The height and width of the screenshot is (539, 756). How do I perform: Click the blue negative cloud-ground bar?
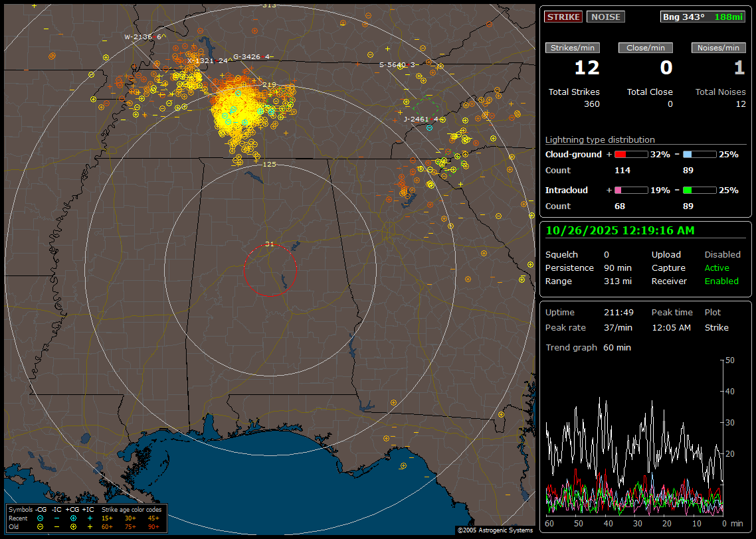click(700, 154)
